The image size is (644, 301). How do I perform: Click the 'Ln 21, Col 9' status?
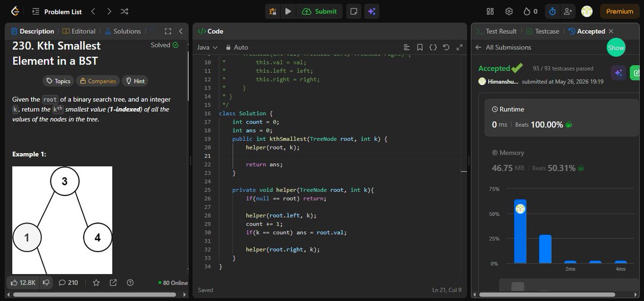[x=447, y=290]
